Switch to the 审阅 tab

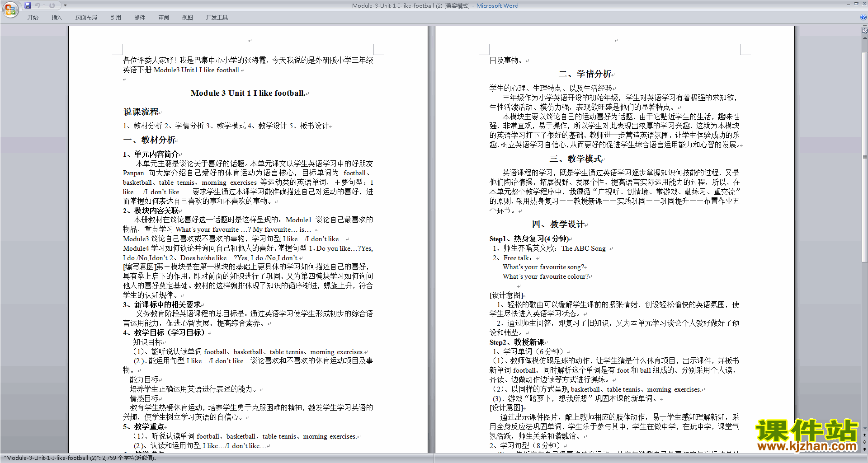coord(164,18)
